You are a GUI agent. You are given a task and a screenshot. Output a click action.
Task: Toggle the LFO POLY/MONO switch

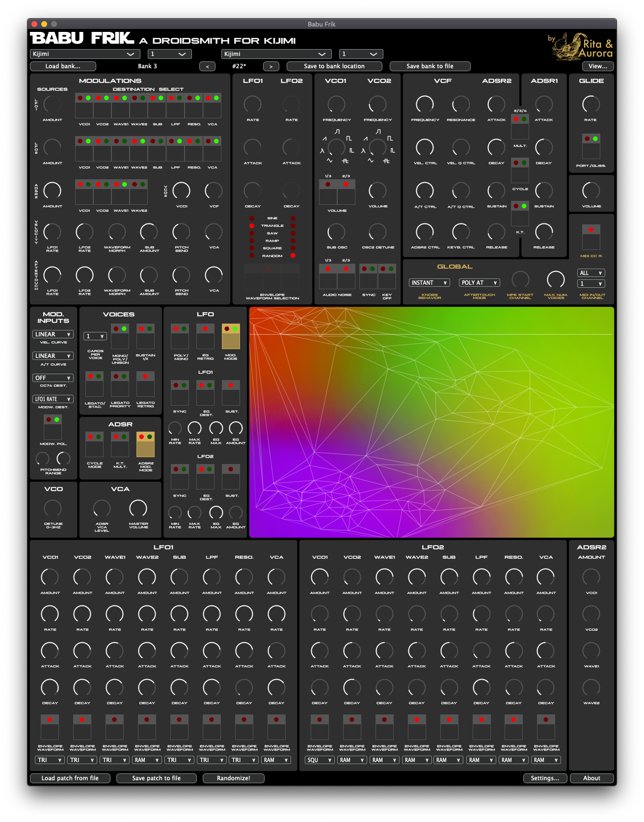pos(180,336)
